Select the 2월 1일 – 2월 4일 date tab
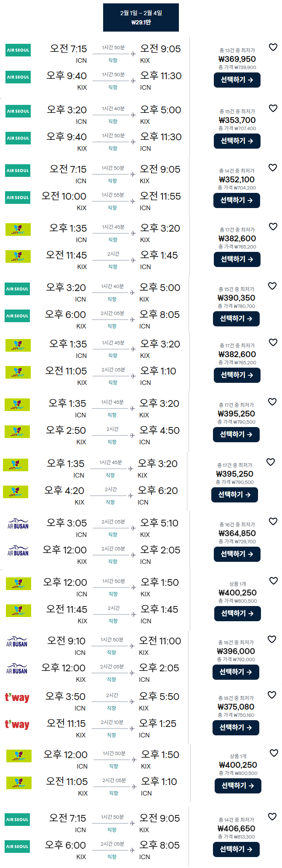The image size is (282, 868). 141,17
